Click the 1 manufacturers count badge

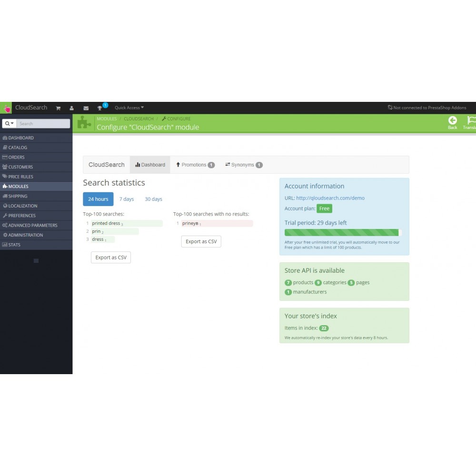click(288, 292)
